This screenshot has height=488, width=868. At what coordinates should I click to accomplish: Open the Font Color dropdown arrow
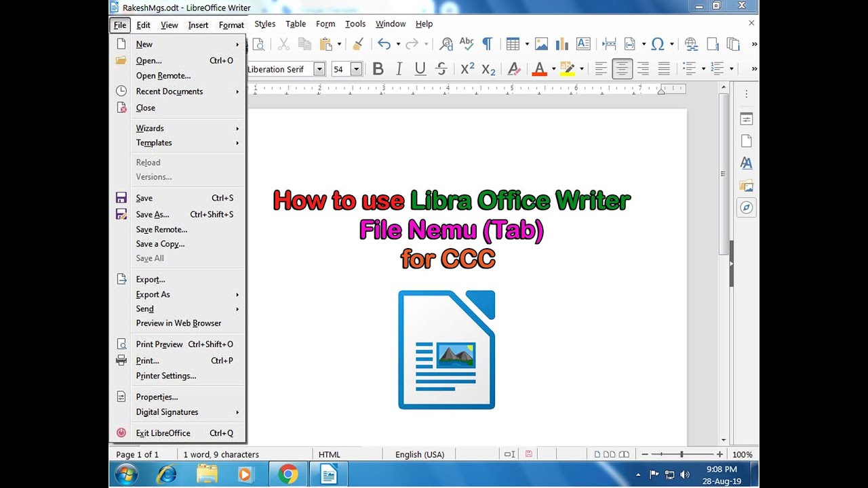[x=553, y=68]
